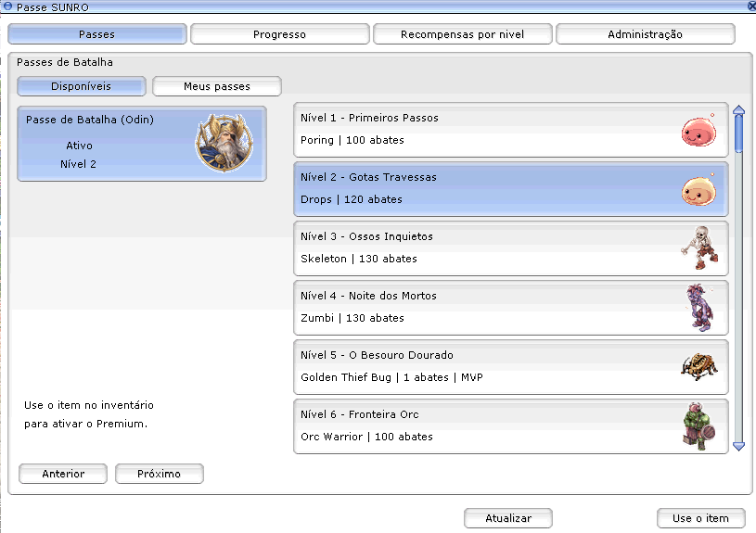Select 'Nível 3 - Ossos Inquietos' row title
Image resolution: width=756 pixels, height=533 pixels.
click(x=366, y=236)
